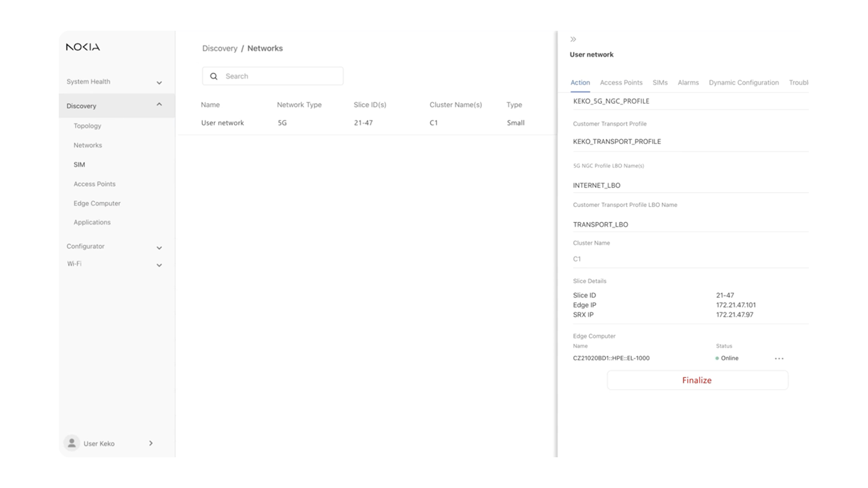Image resolution: width=868 pixels, height=488 pixels.
Task: Click the User Keko avatar icon
Action: [x=72, y=443]
